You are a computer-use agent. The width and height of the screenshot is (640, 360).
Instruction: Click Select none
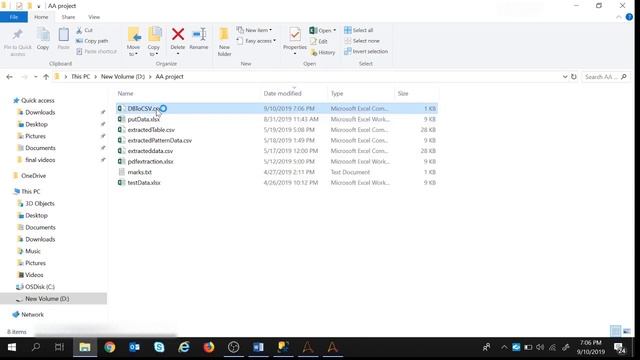coord(362,41)
